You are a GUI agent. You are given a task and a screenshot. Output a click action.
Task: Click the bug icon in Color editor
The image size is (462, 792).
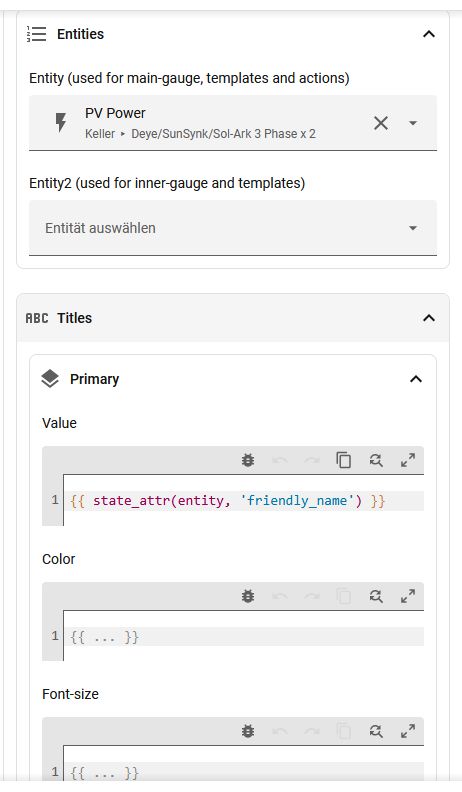point(248,596)
